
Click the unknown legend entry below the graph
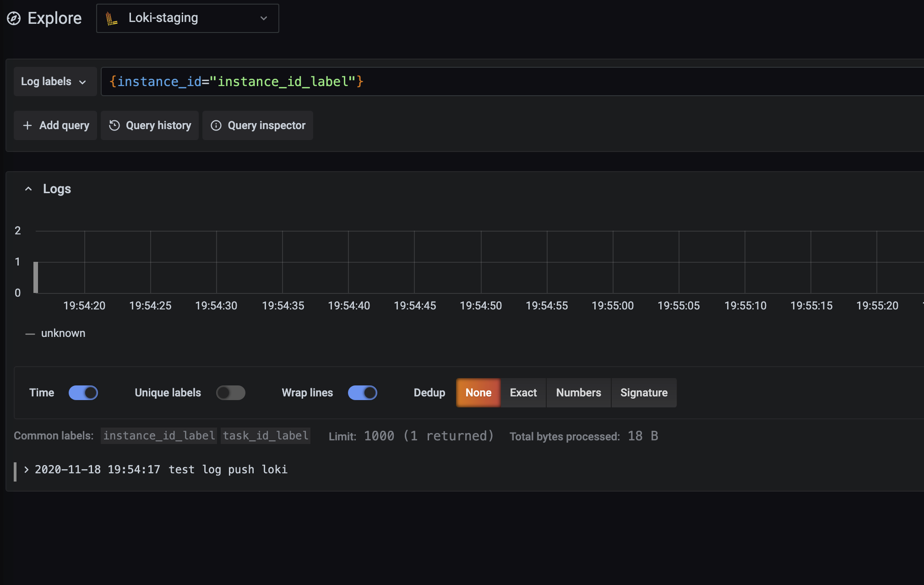[x=63, y=333]
